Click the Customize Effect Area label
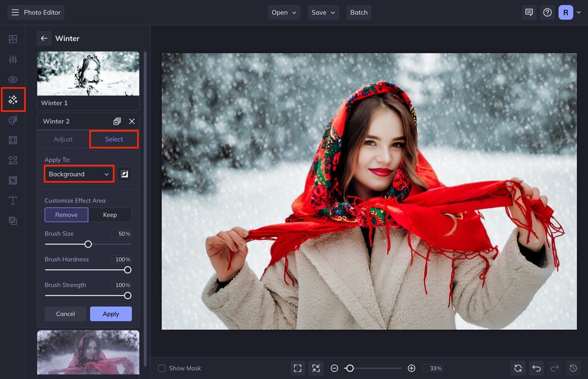 [x=75, y=200]
